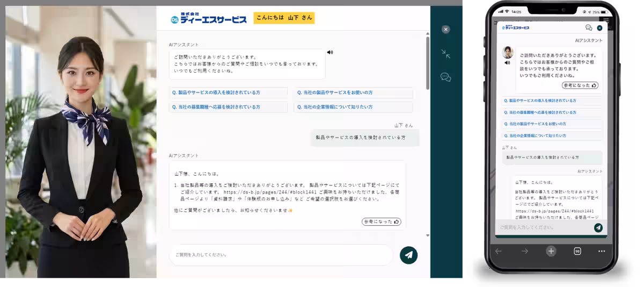
Task: Click the desktop 参考になった thumbs-up button
Action: pyautogui.click(x=382, y=221)
